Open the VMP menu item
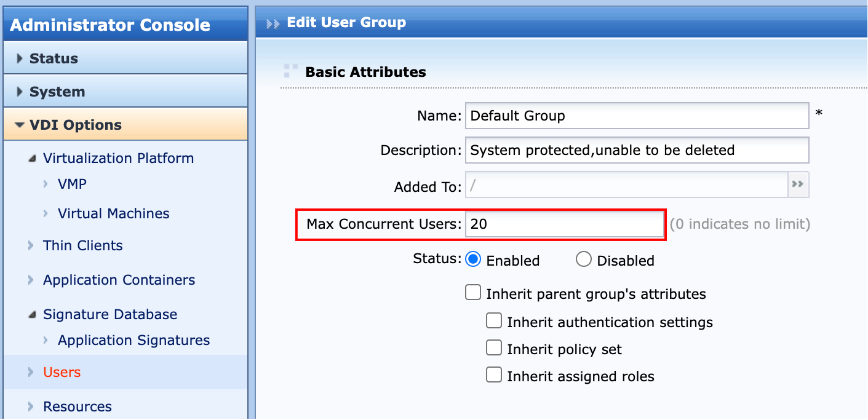Screen dimensions: 868x420 [72, 184]
